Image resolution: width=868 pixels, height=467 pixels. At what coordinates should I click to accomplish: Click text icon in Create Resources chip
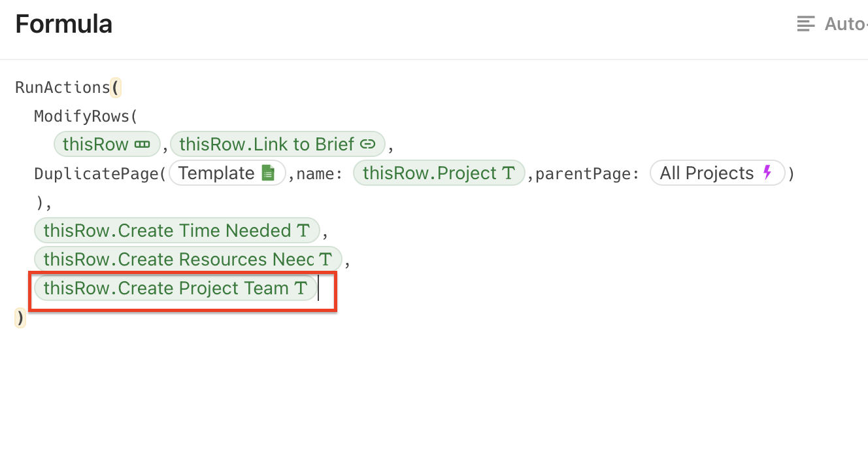(x=325, y=260)
